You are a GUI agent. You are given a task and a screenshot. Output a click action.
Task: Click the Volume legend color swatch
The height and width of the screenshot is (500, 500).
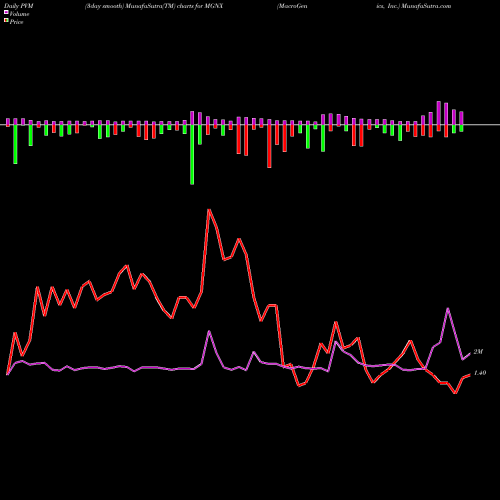(6, 12)
